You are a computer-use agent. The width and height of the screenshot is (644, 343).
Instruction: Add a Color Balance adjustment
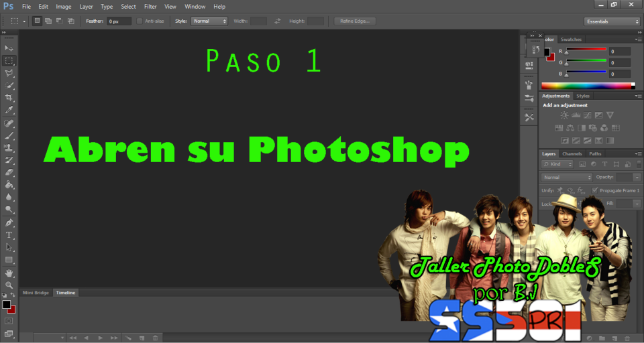tap(570, 128)
